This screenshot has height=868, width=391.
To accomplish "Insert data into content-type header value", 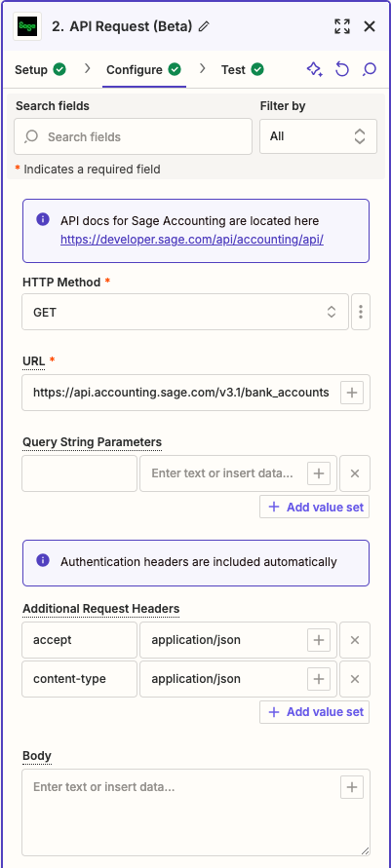I will 319,679.
